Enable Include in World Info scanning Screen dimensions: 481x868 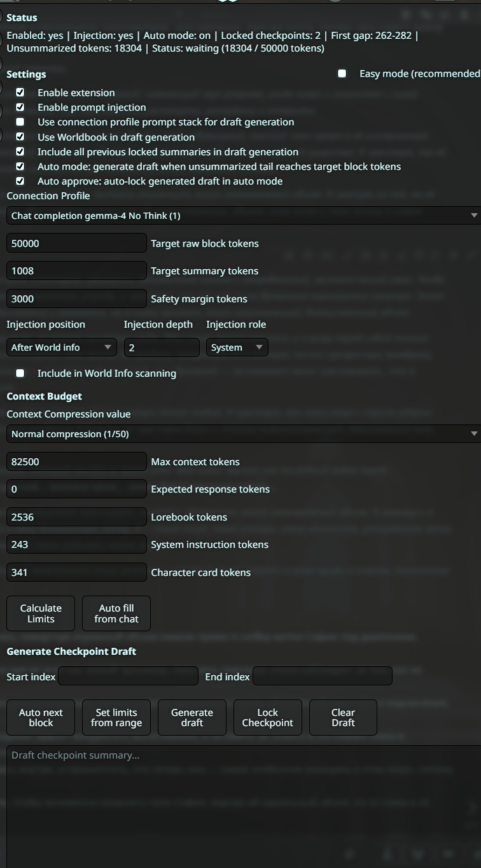[x=20, y=373]
